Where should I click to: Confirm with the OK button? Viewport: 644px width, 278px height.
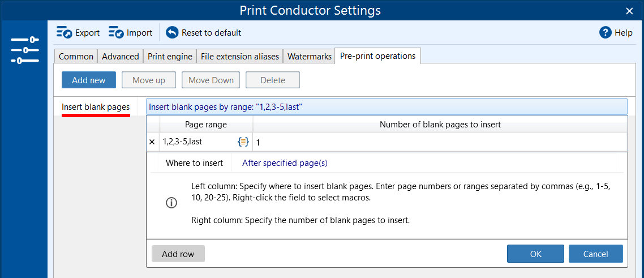[x=535, y=254]
